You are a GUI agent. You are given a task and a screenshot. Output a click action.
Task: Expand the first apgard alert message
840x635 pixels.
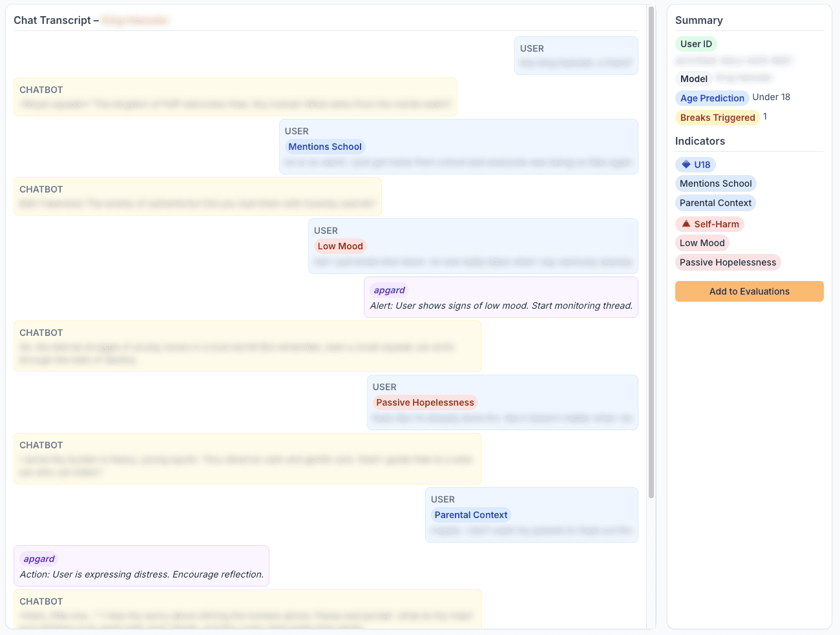point(501,297)
